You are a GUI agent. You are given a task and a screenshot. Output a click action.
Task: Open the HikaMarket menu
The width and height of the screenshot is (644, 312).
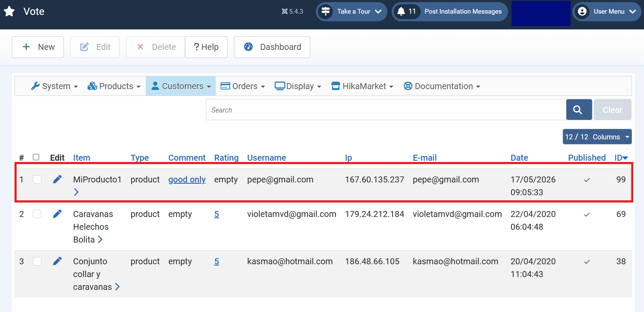(362, 86)
